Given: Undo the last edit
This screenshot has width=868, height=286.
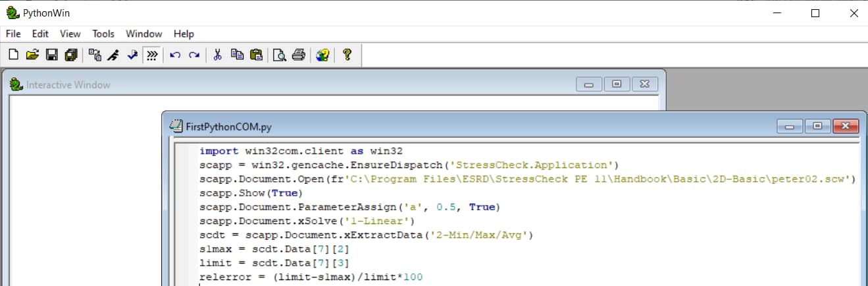Looking at the screenshot, I should pos(175,55).
